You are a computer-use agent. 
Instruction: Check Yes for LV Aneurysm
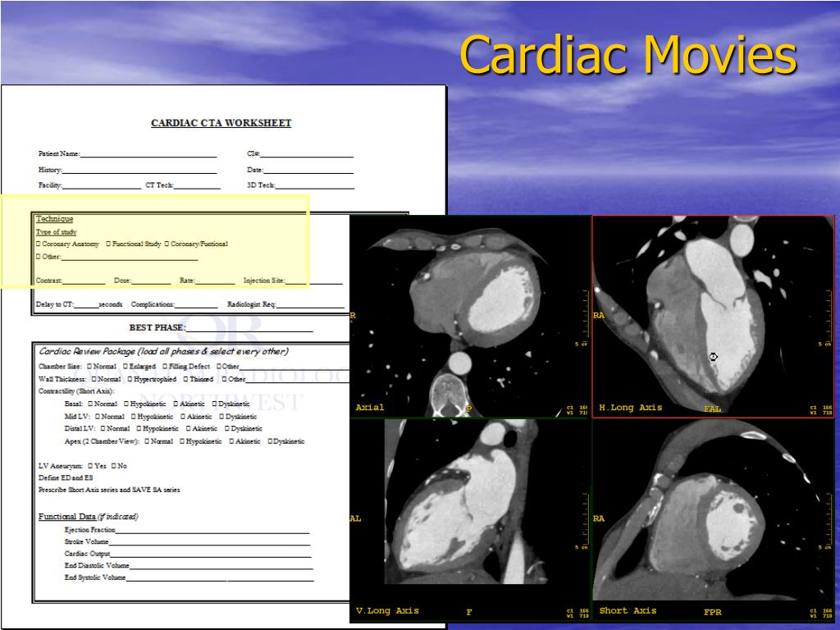(x=90, y=466)
